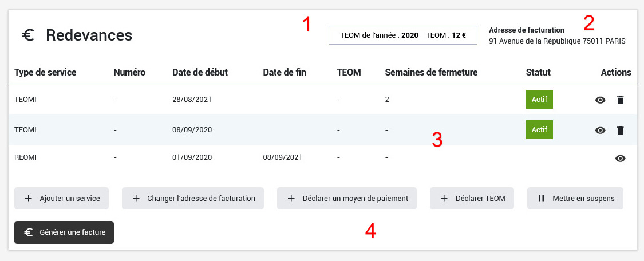Open Changer l'adresse de facturation
644x261 pixels.
pyautogui.click(x=192, y=199)
